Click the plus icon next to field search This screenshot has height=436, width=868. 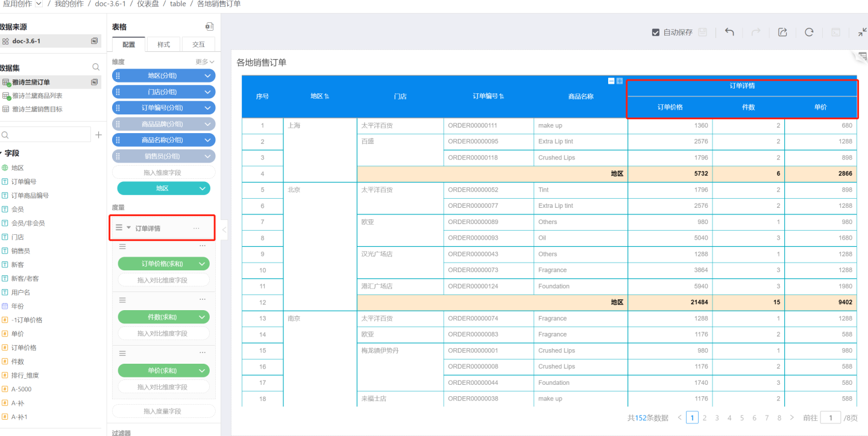[x=98, y=135]
